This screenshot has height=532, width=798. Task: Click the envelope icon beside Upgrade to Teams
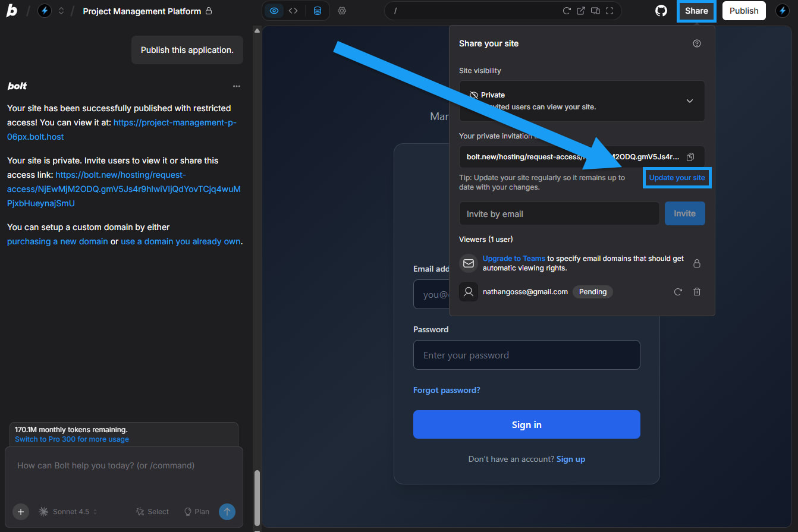469,263
